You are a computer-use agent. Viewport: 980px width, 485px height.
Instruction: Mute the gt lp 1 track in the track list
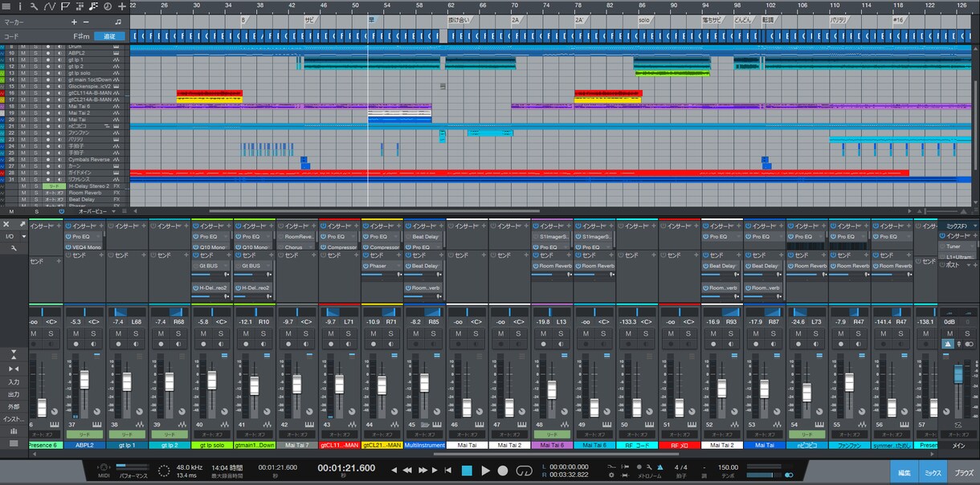click(23, 59)
